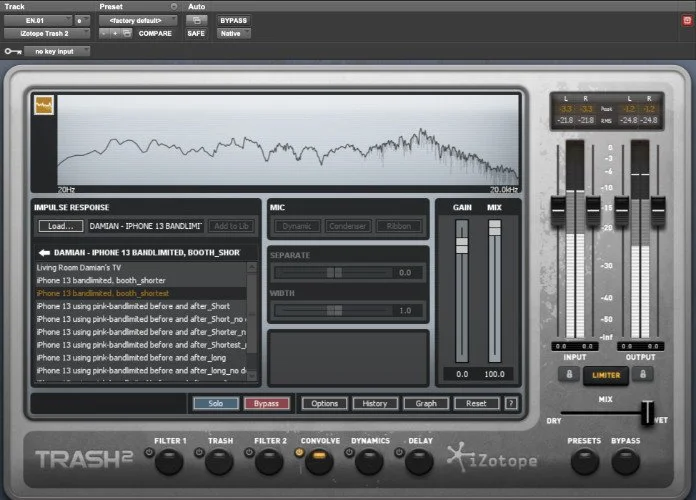Click the impulse list scrollbar down arrow

252,376
